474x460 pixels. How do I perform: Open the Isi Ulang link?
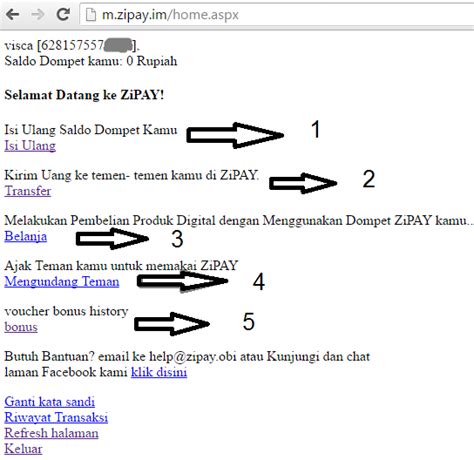[30, 146]
